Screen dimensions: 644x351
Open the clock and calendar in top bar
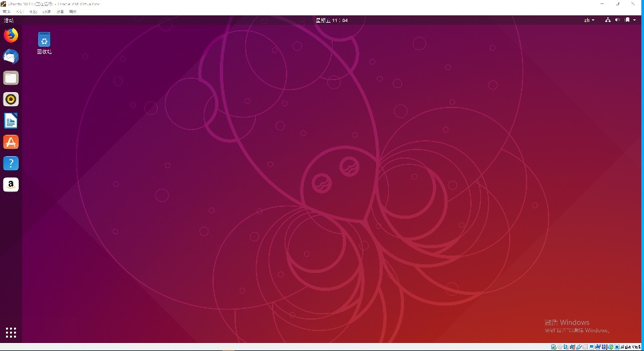click(x=332, y=20)
